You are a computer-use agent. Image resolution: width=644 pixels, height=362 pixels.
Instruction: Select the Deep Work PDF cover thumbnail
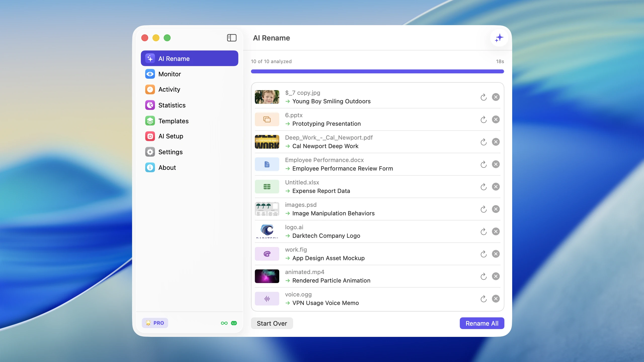(267, 142)
